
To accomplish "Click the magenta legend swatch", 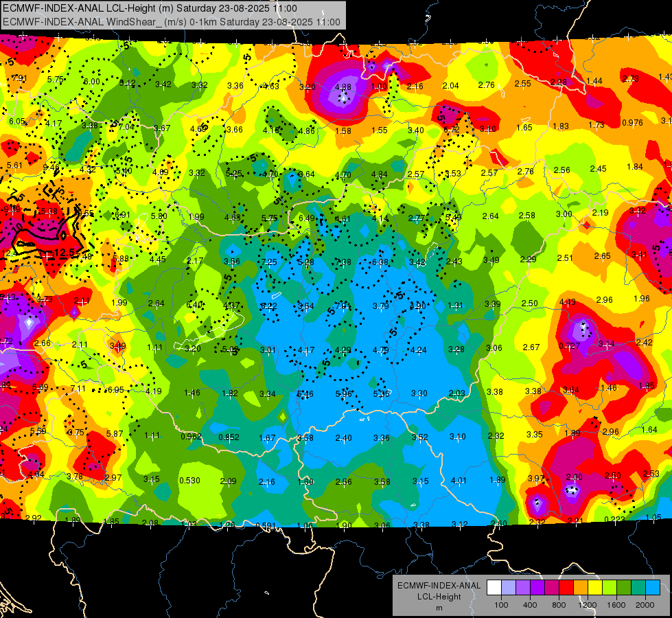I will tap(552, 588).
